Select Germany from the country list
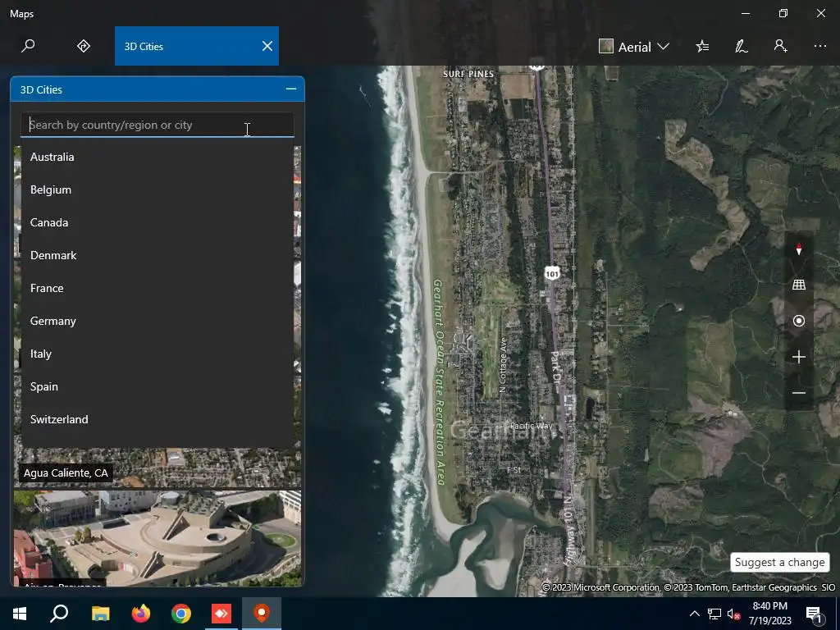Image resolution: width=840 pixels, height=630 pixels. [157, 321]
